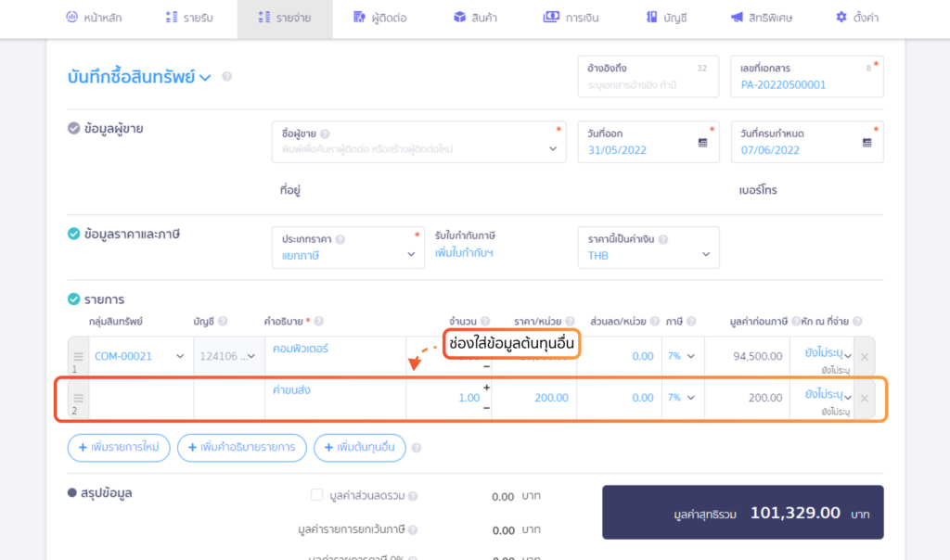Decrease quantity with minus in ค่าขนส่ง row
This screenshot has height=560, width=950.
click(486, 408)
